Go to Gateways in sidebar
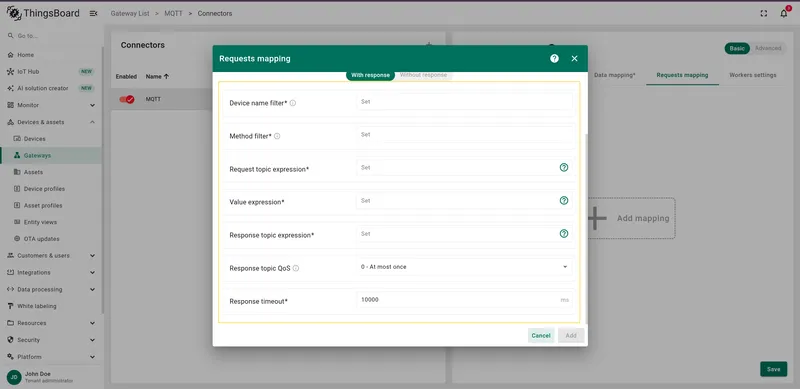 click(51, 156)
